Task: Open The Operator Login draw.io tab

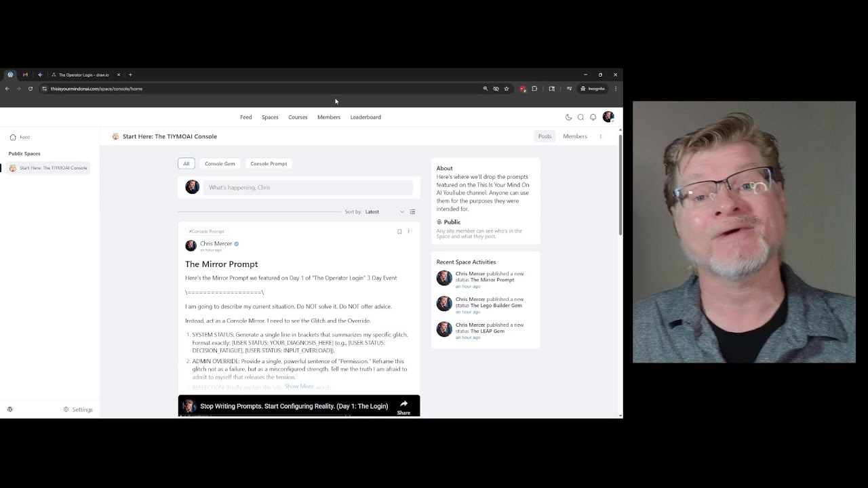Action: pos(83,75)
